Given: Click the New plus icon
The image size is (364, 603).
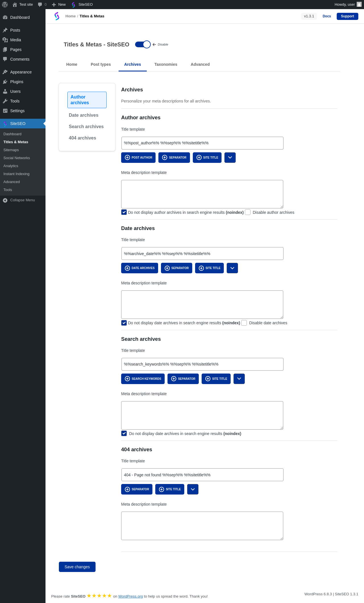Looking at the screenshot, I should coord(54,5).
